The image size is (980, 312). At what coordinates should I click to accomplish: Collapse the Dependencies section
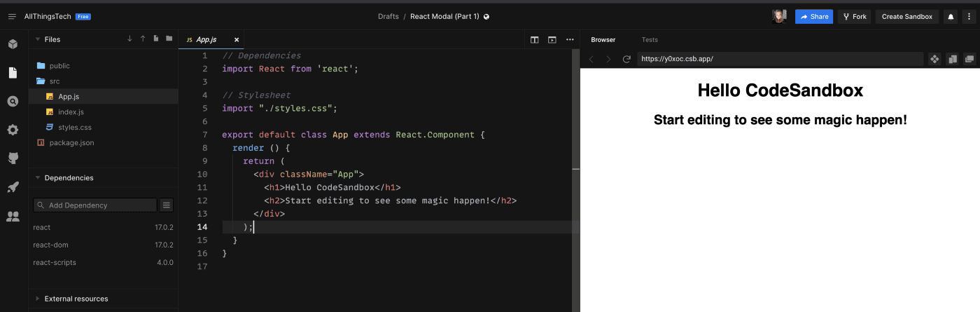(x=37, y=178)
